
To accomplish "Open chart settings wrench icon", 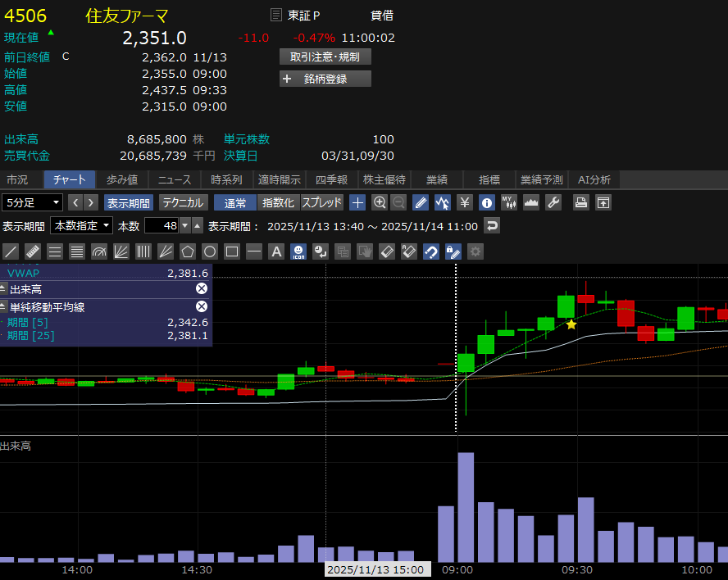I will [553, 202].
